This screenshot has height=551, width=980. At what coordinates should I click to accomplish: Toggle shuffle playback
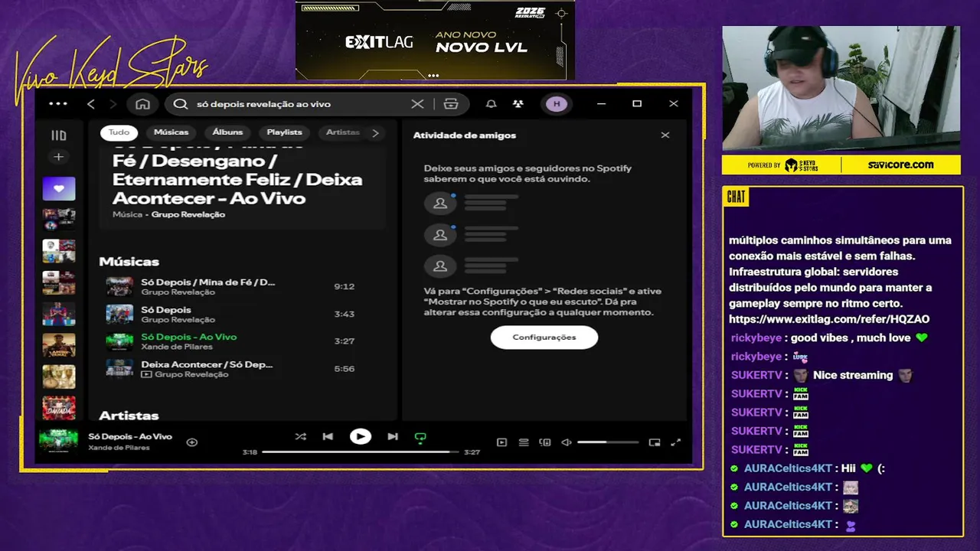point(300,437)
